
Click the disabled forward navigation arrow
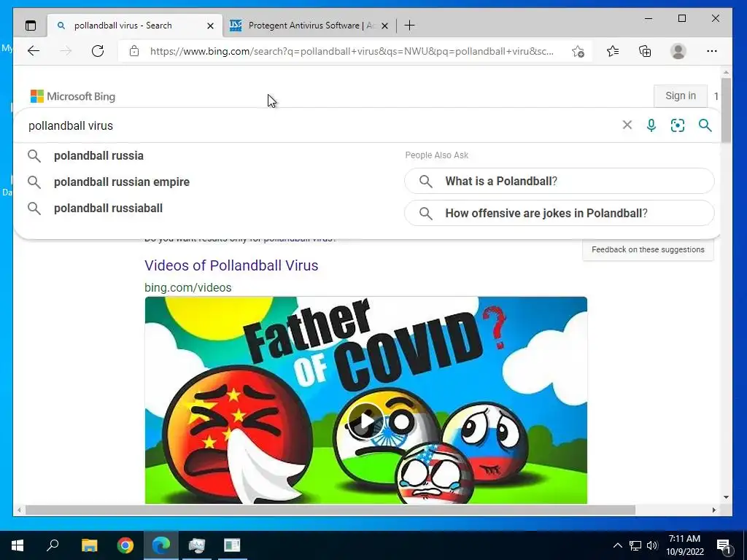pyautogui.click(x=66, y=51)
